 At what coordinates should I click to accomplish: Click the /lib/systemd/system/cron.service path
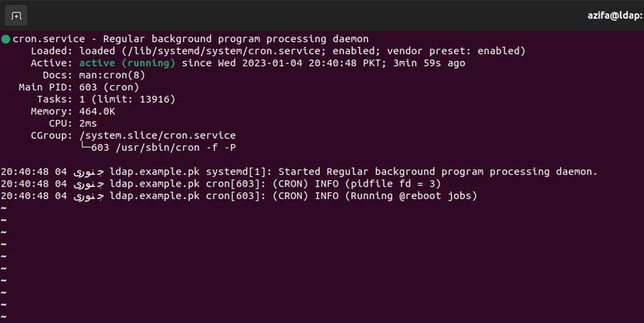188,51
